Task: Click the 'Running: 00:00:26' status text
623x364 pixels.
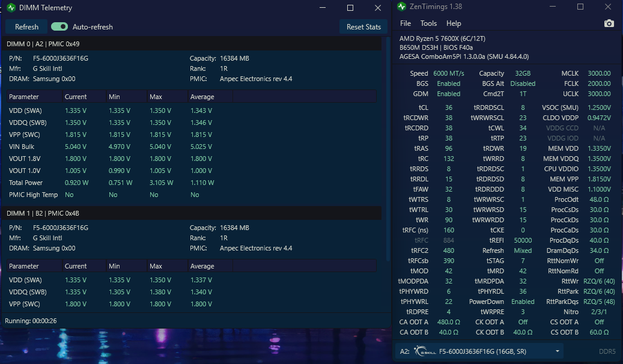Action: coord(31,321)
